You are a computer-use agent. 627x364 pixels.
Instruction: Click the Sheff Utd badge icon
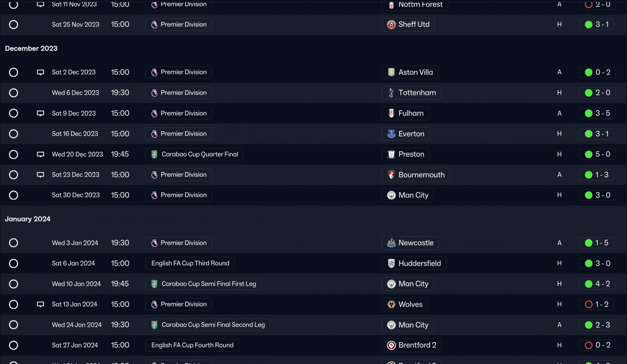(391, 24)
